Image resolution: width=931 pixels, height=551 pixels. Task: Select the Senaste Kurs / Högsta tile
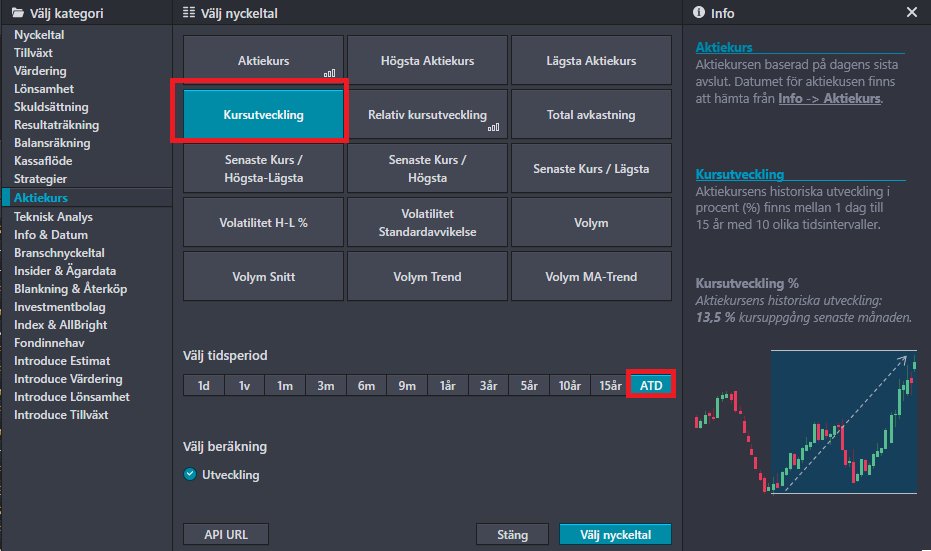pyautogui.click(x=427, y=168)
